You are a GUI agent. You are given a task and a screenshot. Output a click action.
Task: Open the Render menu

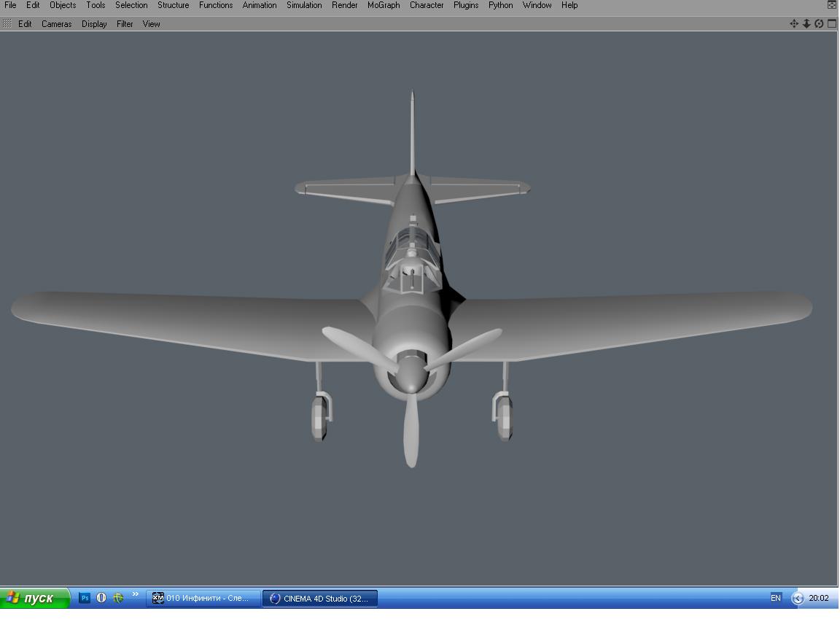click(344, 5)
